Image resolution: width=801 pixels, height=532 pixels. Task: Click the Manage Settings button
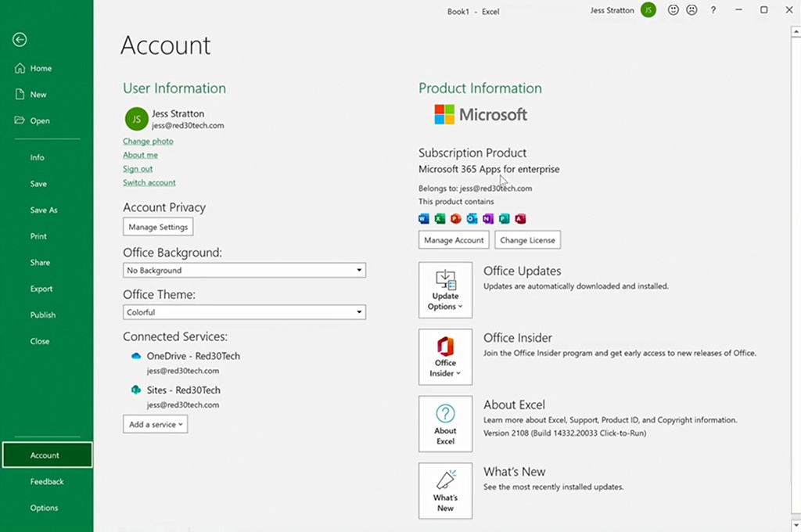pos(158,227)
